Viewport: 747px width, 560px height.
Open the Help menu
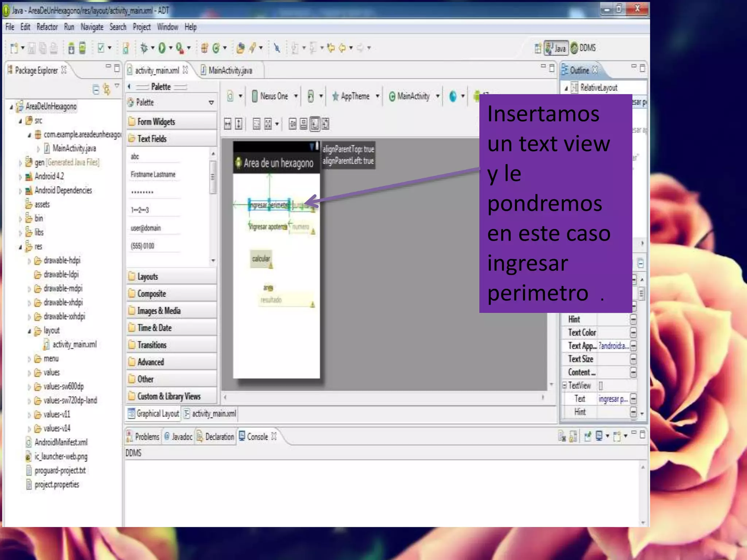[190, 27]
